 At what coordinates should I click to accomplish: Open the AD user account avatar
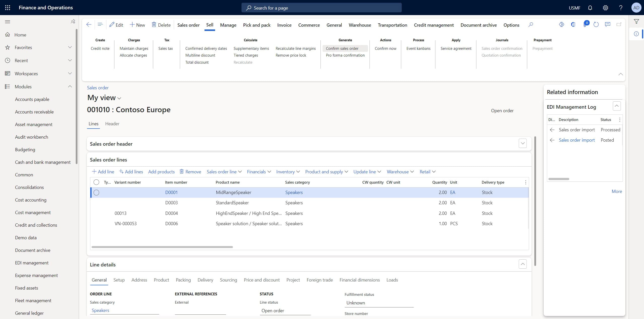[x=636, y=8]
